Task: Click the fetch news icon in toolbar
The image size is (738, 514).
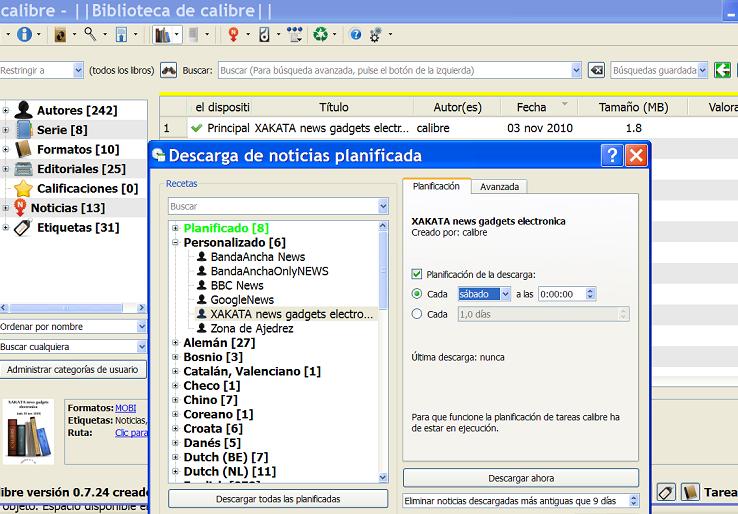Action: (233, 34)
